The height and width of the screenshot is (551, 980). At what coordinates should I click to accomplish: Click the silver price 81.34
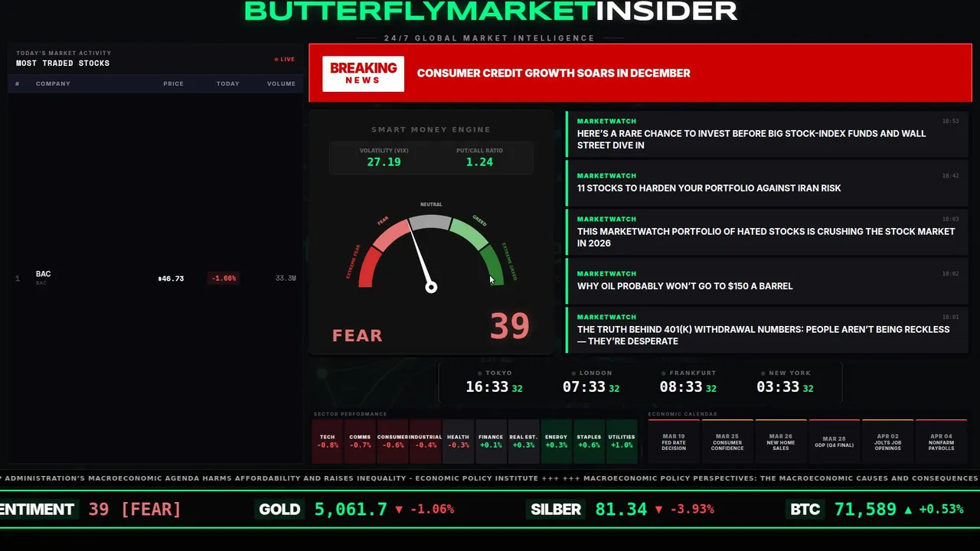(x=621, y=509)
